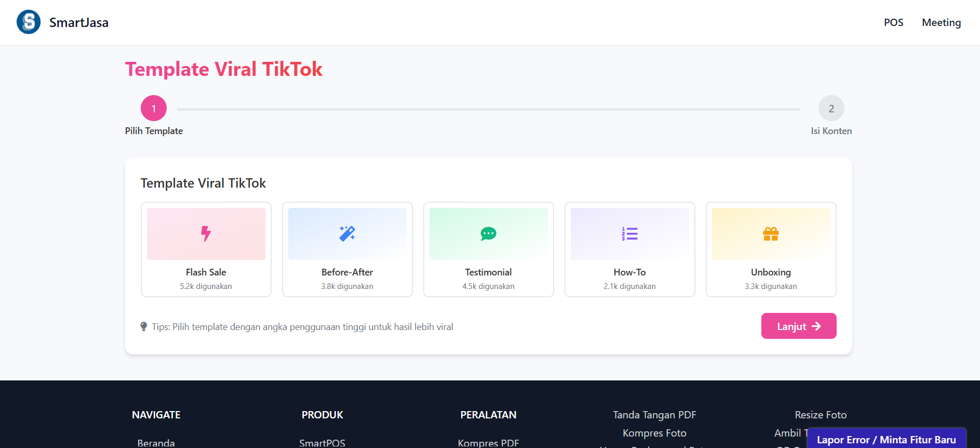Click the lightbulb tips icon
This screenshot has width=980, height=448.
point(144,326)
